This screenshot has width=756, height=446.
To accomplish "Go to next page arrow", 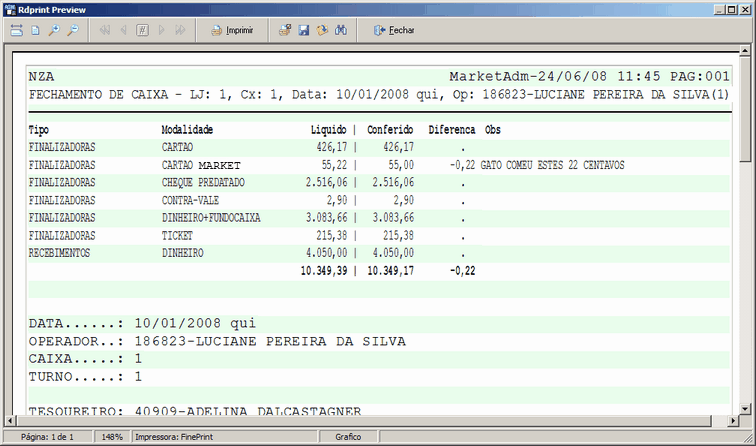I will [161, 30].
